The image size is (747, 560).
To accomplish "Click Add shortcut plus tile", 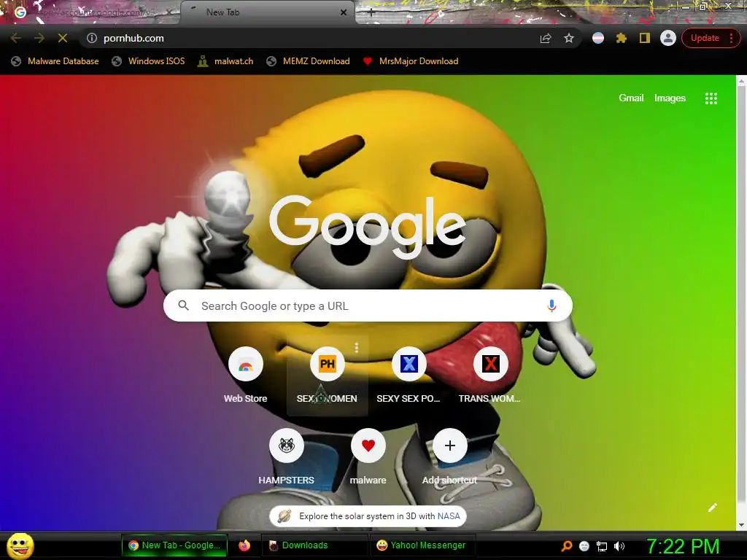I will (449, 456).
